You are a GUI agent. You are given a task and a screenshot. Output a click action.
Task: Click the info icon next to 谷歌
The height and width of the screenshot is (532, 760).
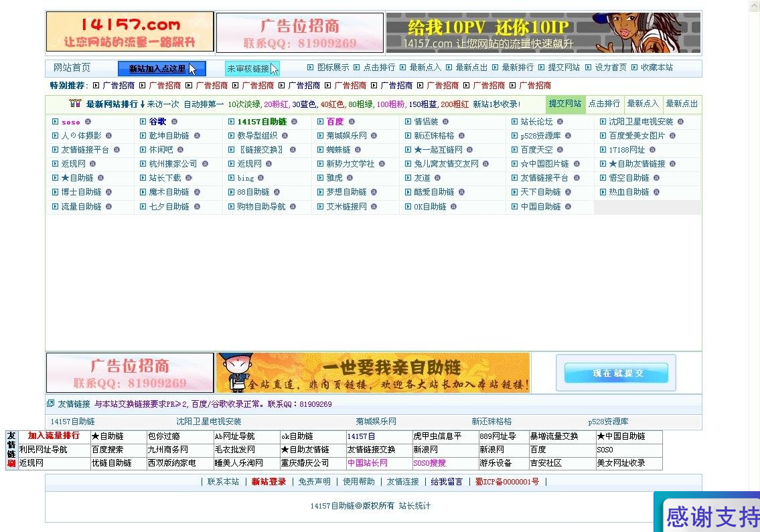[174, 122]
